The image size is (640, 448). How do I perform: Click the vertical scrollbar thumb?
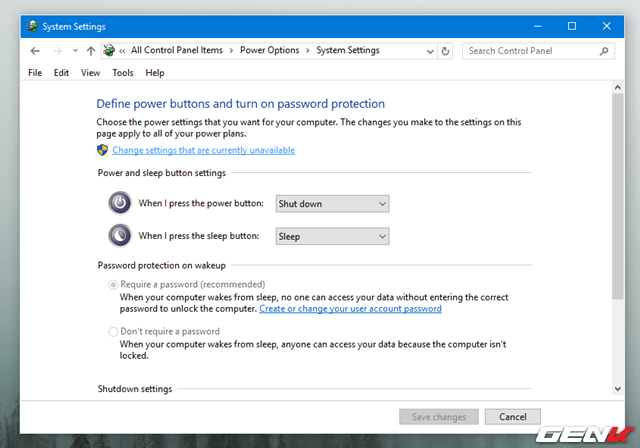618,196
